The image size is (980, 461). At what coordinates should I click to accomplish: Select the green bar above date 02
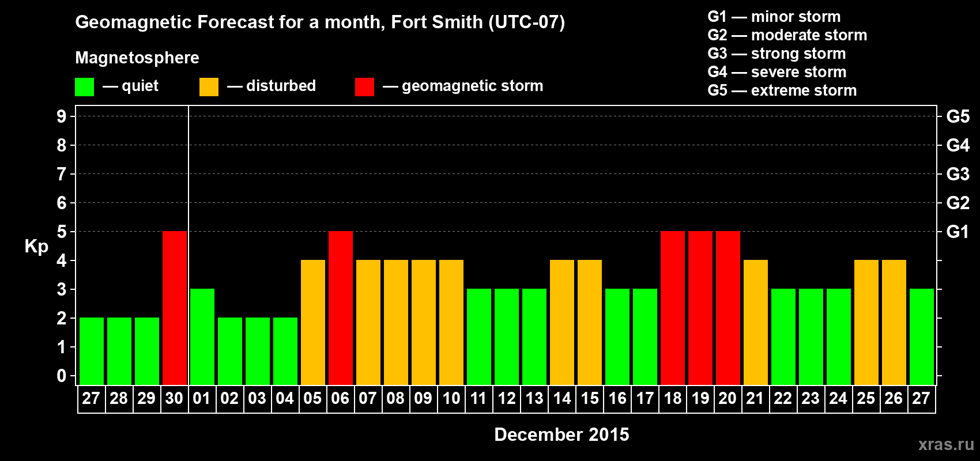pyautogui.click(x=230, y=351)
